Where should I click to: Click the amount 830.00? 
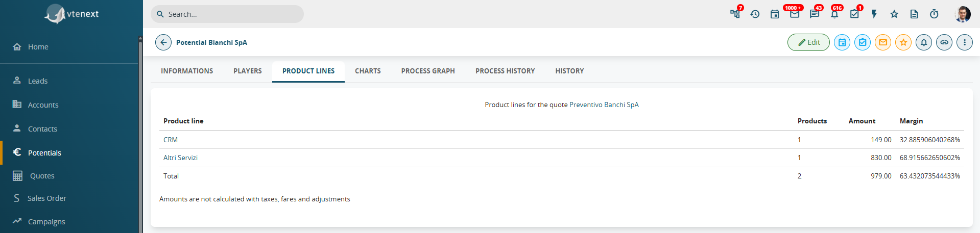pyautogui.click(x=881, y=158)
